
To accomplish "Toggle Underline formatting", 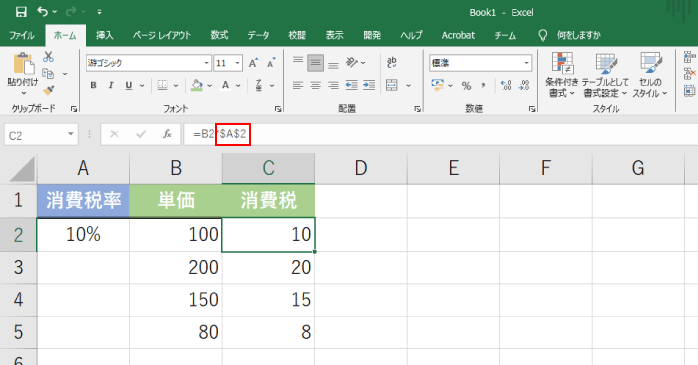I will pyautogui.click(x=129, y=85).
